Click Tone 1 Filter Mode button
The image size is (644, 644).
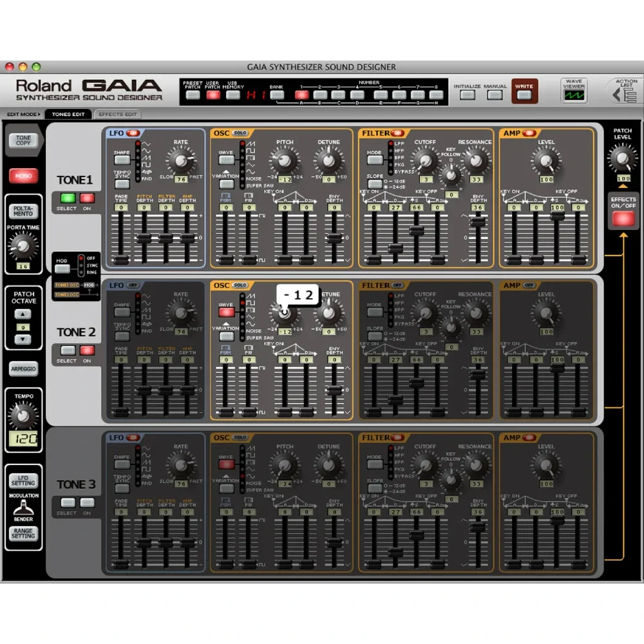tap(375, 160)
